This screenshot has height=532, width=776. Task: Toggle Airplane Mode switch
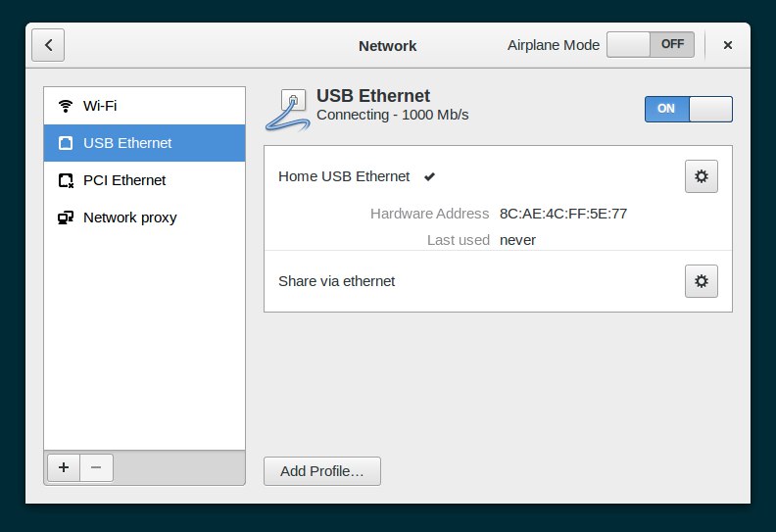click(650, 44)
